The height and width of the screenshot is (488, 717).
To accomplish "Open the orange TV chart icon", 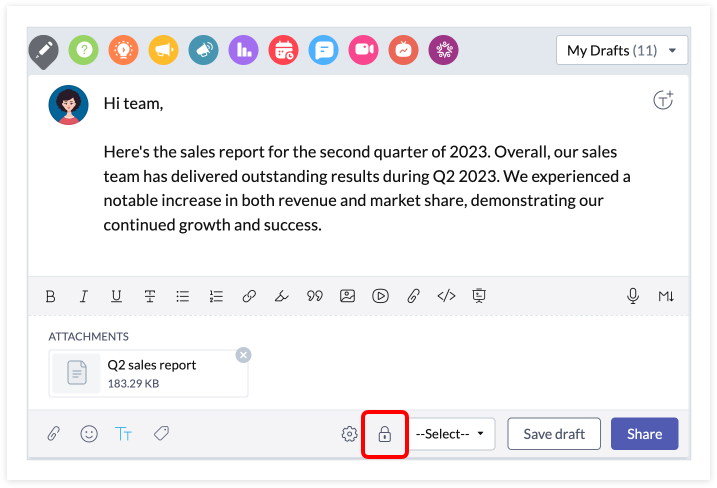I will click(403, 50).
